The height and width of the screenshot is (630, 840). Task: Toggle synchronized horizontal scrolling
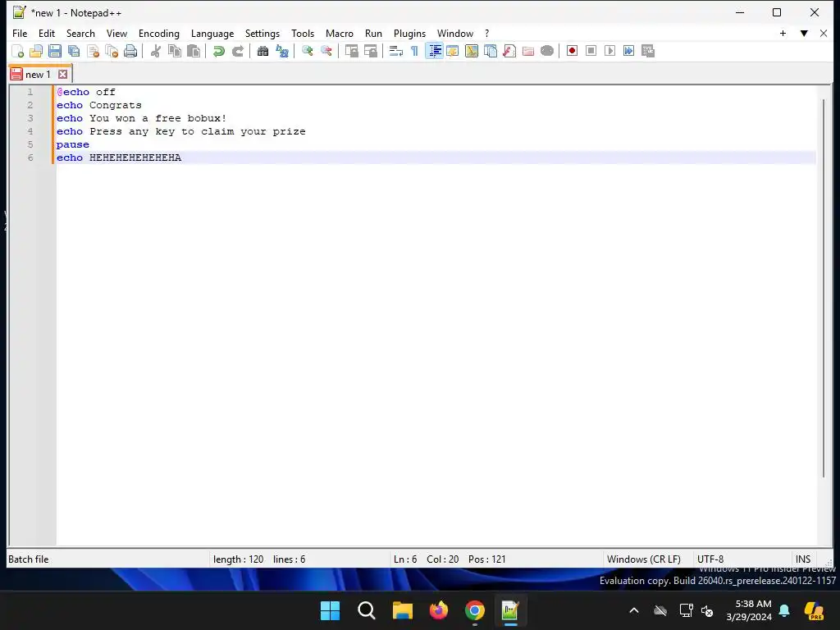[370, 52]
